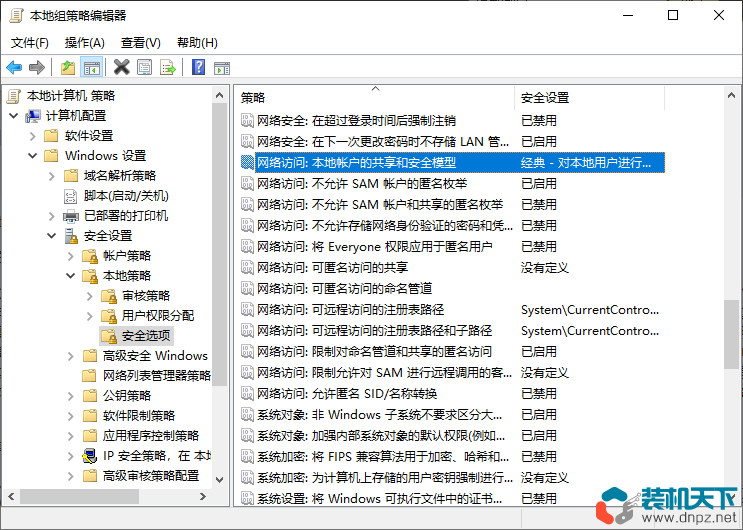The height and width of the screenshot is (530, 743).
Task: Click the 脚本(启动/关机) script icon
Action: 71,196
